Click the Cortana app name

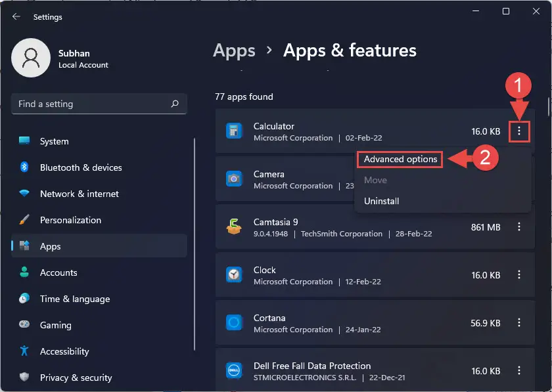[269, 318]
